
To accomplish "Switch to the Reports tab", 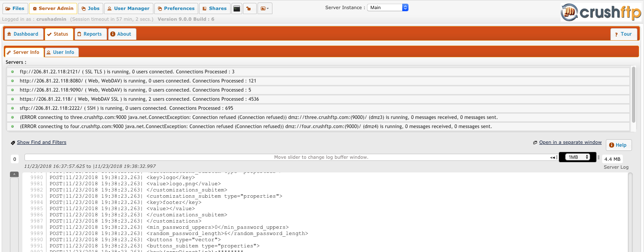I will 90,34.
